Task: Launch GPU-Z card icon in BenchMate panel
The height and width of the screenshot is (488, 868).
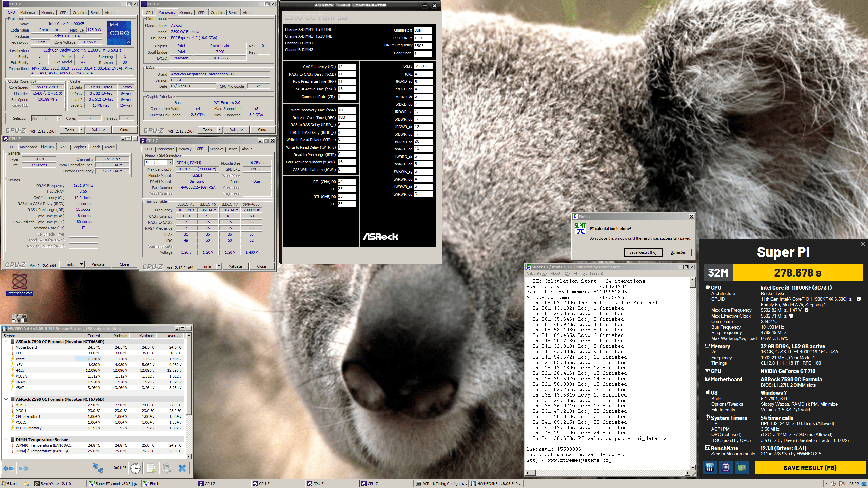Action: (x=742, y=468)
